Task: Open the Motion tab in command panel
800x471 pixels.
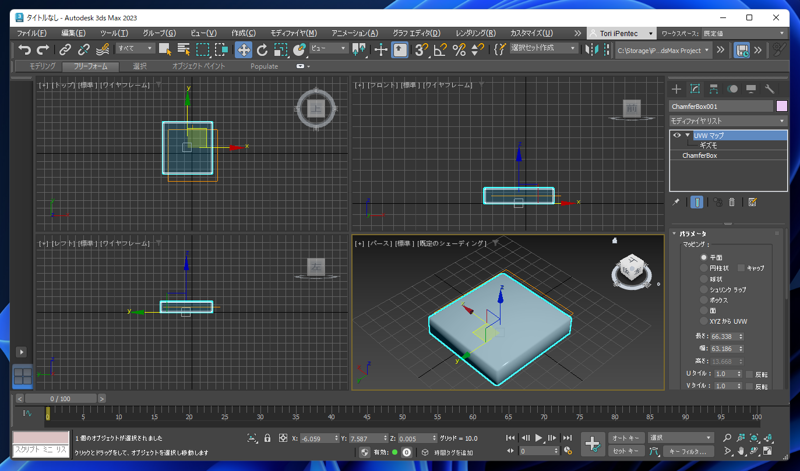Action: [732, 89]
